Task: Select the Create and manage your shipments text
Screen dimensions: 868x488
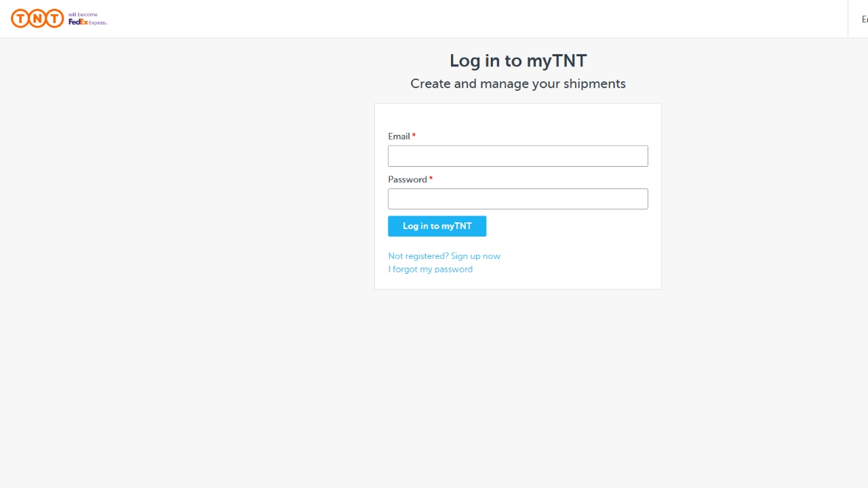Action: 518,84
